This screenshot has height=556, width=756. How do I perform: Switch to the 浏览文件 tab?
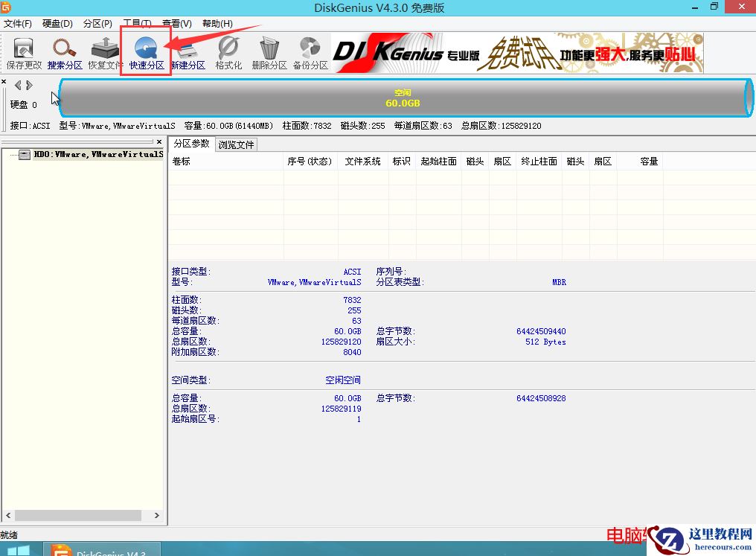236,145
